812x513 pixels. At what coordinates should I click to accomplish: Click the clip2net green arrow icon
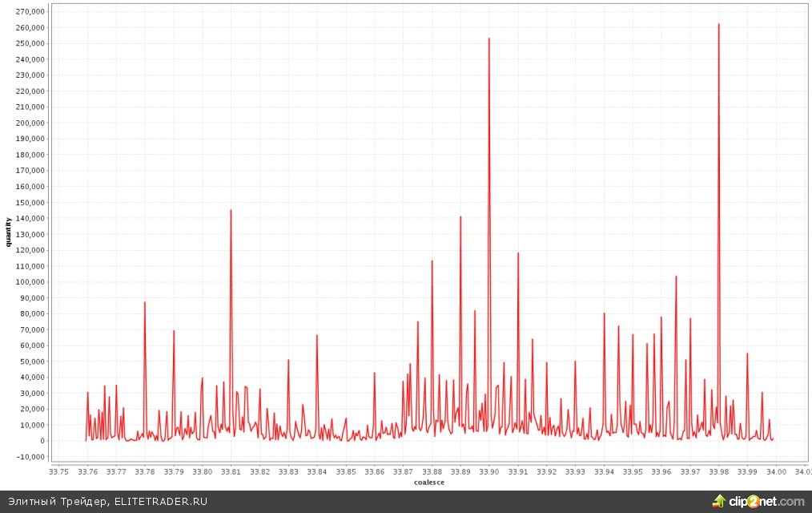coord(719,502)
